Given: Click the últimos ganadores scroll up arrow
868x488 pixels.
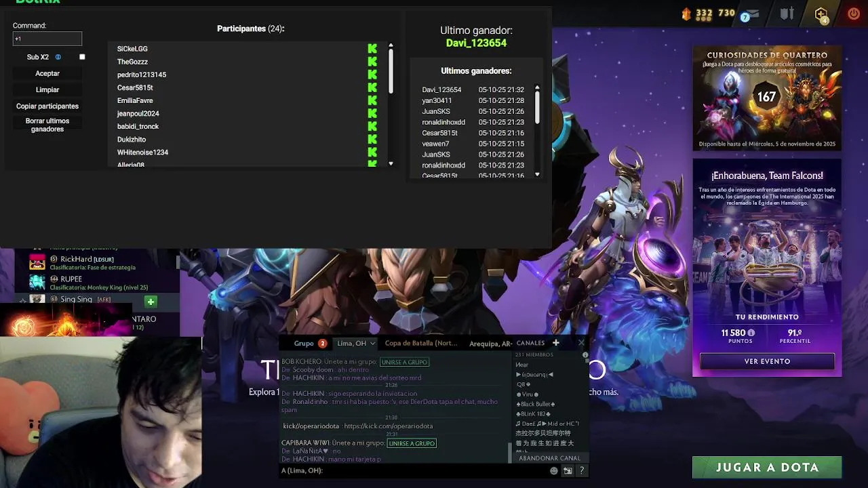Looking at the screenshot, I should point(537,87).
